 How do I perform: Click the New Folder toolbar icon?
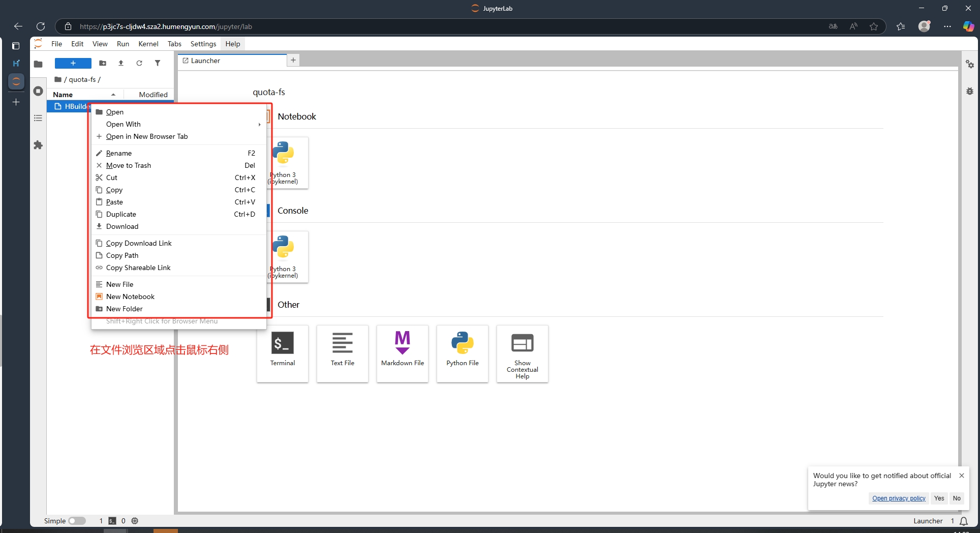[x=103, y=63]
